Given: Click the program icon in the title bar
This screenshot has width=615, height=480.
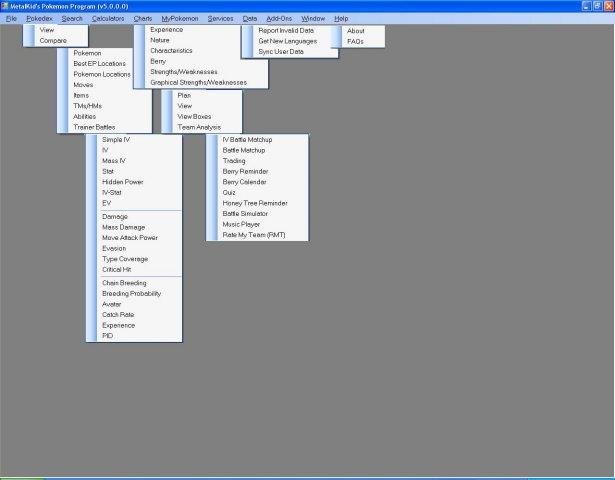Looking at the screenshot, I should (x=4, y=6).
